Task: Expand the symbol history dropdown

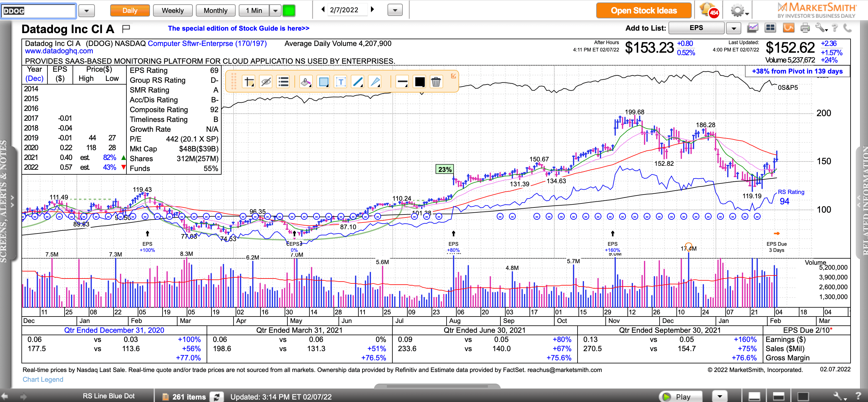Action: tap(87, 11)
